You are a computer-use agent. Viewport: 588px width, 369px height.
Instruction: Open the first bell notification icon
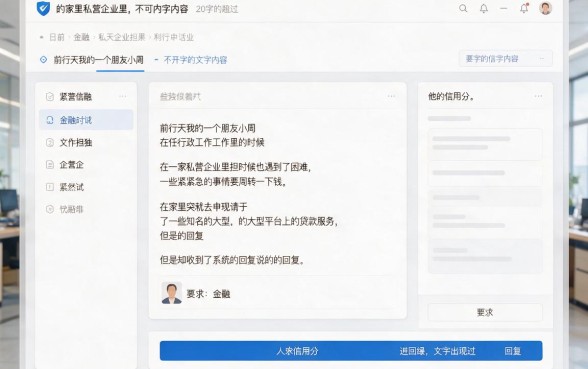(x=484, y=8)
